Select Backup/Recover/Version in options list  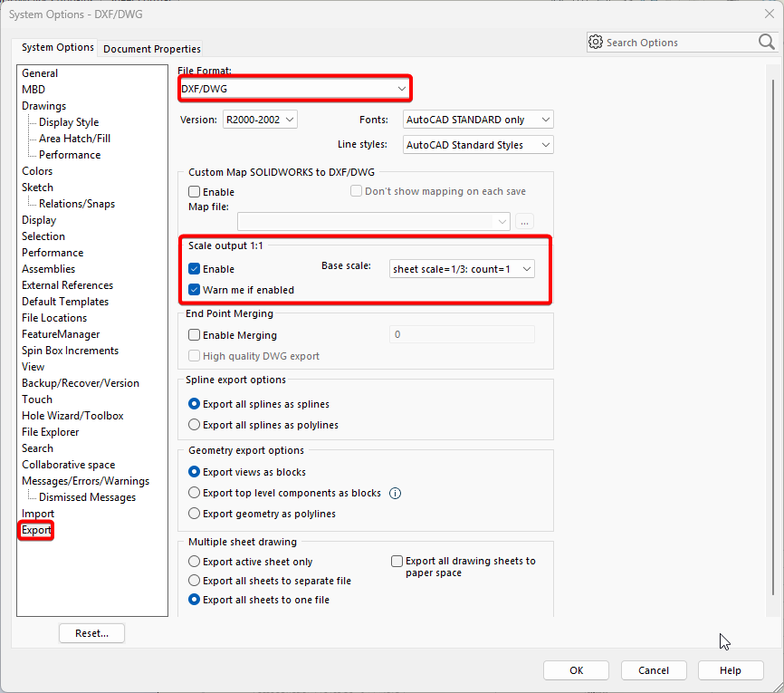pos(81,383)
